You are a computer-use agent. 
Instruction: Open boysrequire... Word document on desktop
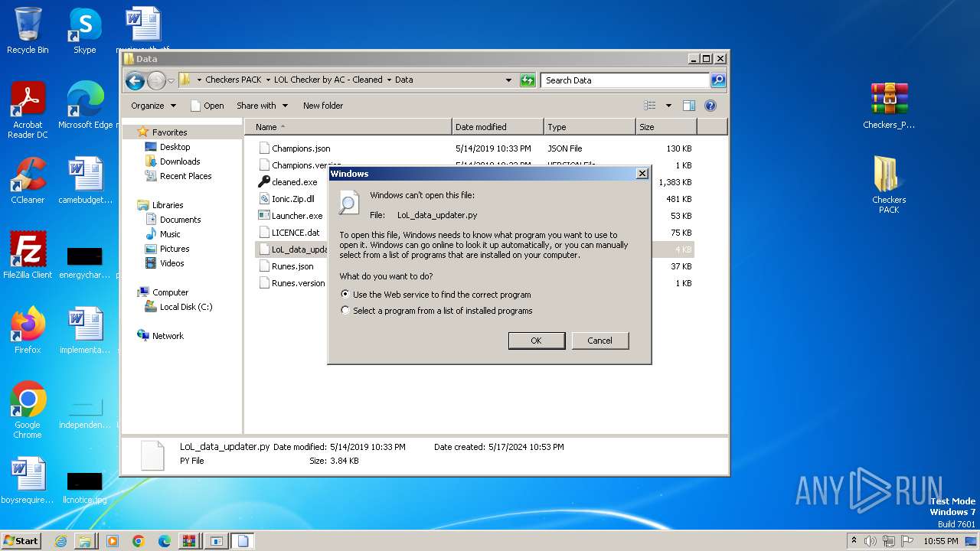[28, 480]
